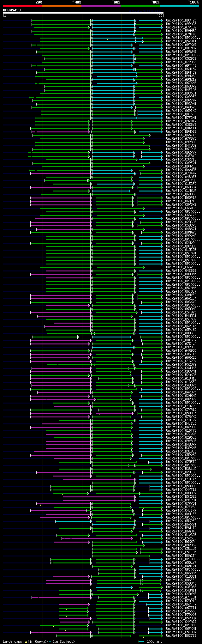This screenshot has width=202, height=644.
Task: Open the UniRef100_B9HHB7 hit
Action: point(181,31)
